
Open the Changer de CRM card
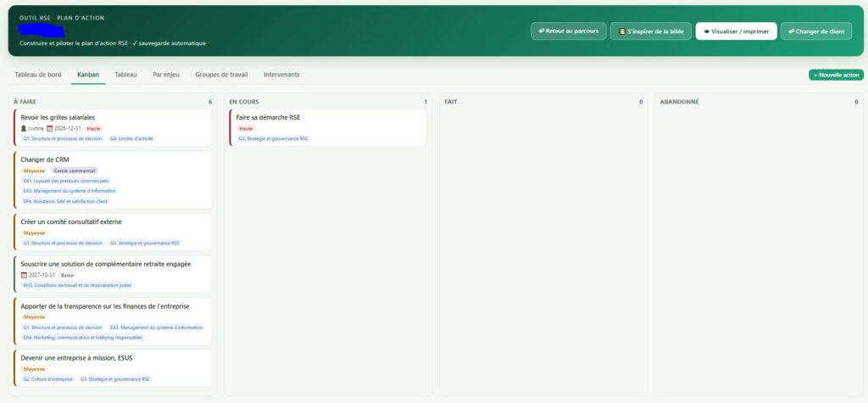(113, 180)
